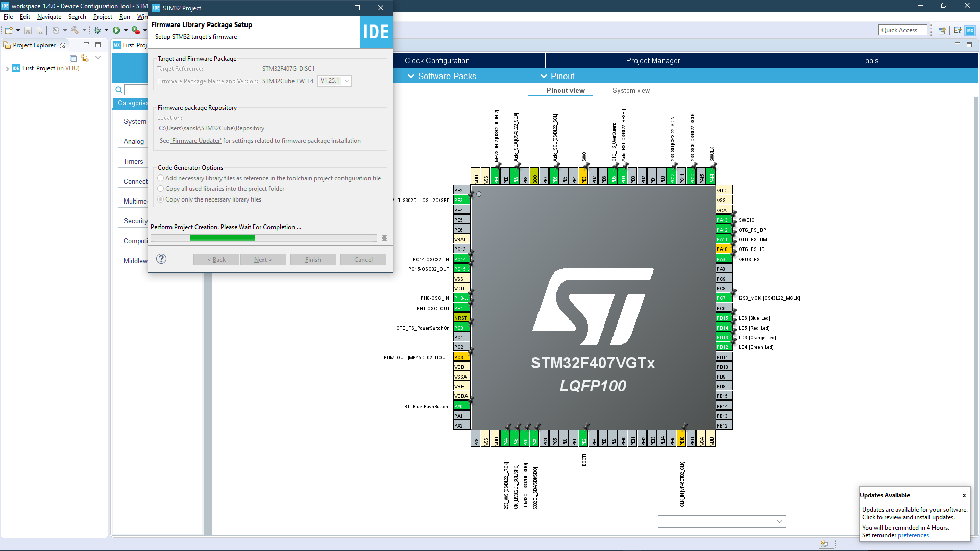Screen dimensions: 980x551
Task: Toggle Link with Editor arrows icon
Action: tap(85, 58)
